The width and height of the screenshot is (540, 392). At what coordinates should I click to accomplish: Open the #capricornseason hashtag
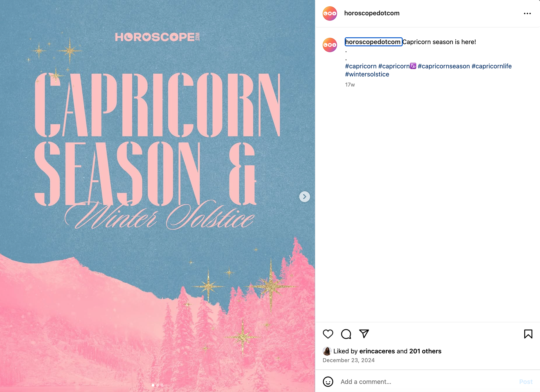[444, 66]
